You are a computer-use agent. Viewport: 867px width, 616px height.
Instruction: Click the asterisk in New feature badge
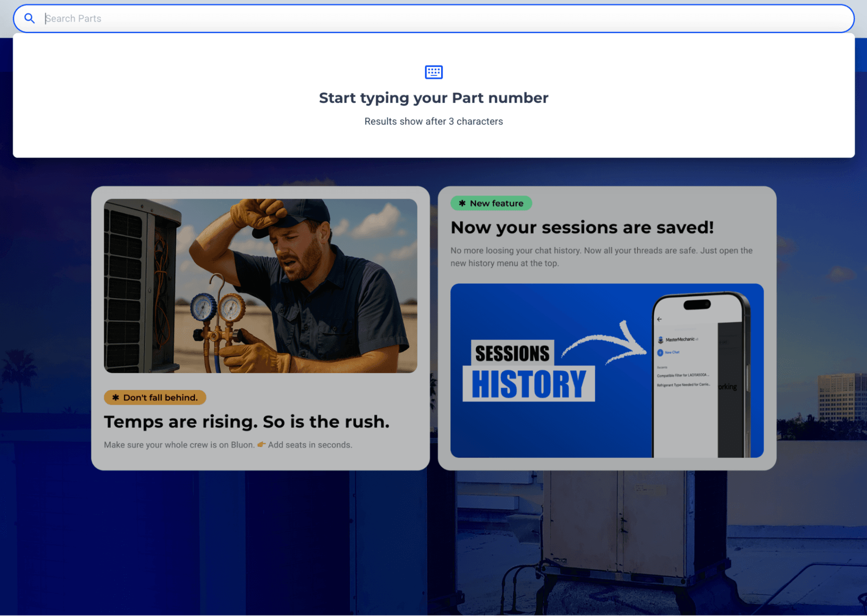click(x=462, y=203)
